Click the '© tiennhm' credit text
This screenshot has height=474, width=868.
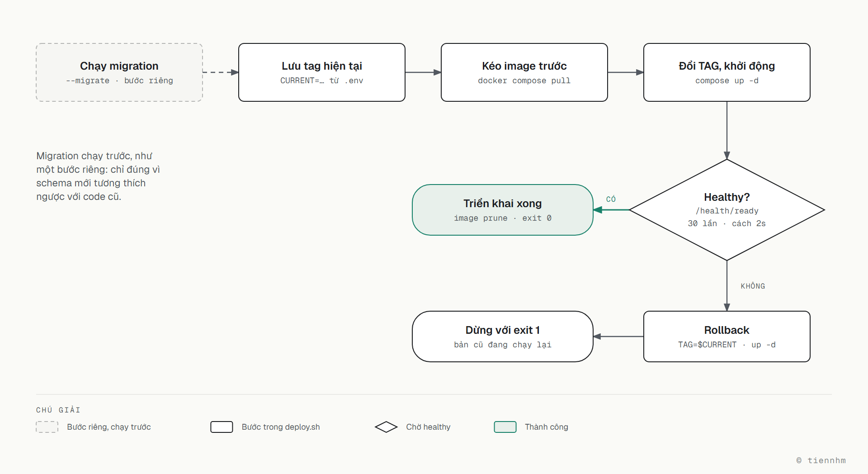click(821, 460)
